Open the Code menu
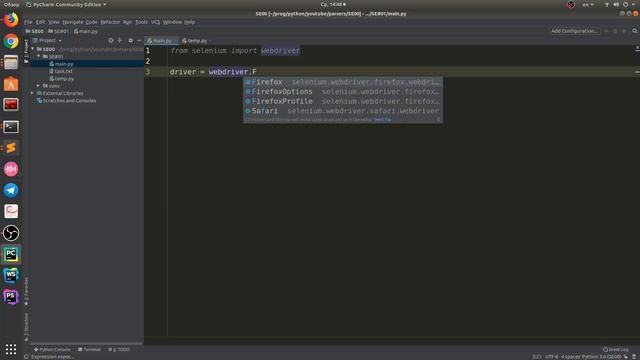Screen dimensions: 640x360 (x=91, y=22)
